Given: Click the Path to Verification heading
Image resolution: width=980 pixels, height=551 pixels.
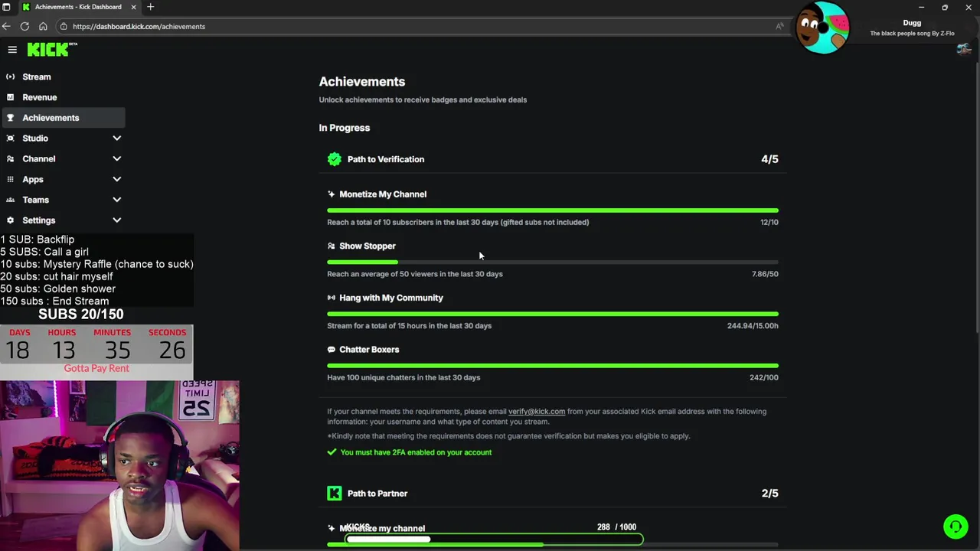Looking at the screenshot, I should click(386, 159).
